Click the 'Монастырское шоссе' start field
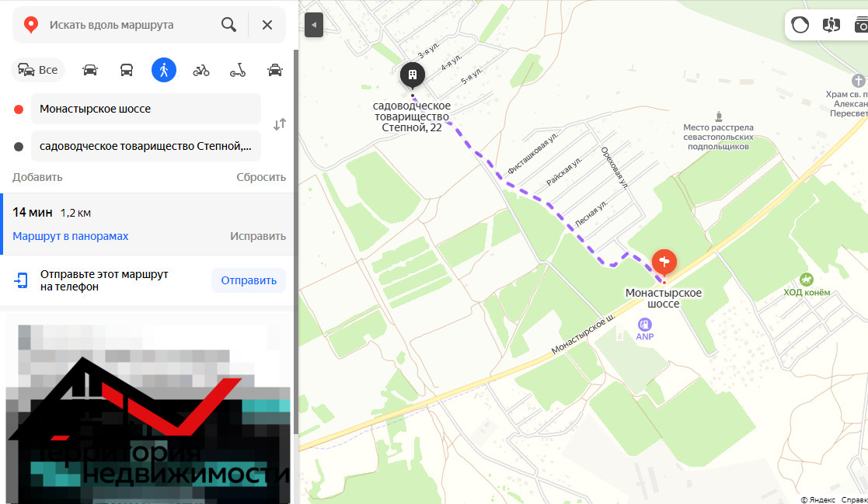The image size is (868, 504). pos(145,109)
